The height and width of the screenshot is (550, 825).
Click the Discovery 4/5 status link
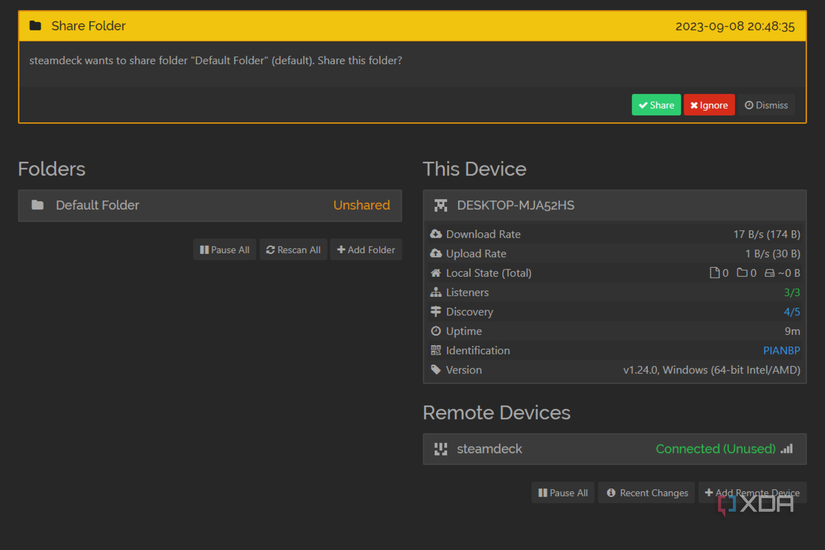point(791,312)
